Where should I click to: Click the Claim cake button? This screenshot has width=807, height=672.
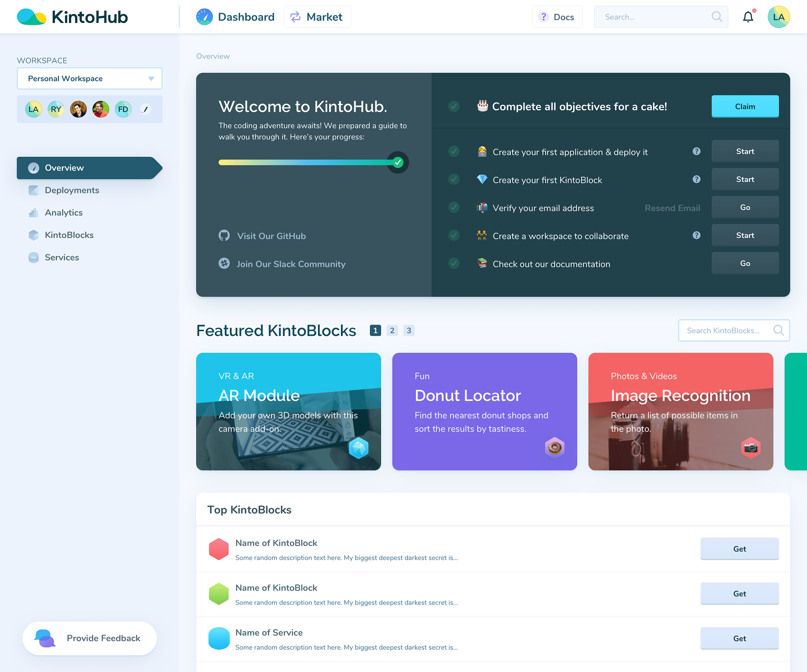[745, 106]
